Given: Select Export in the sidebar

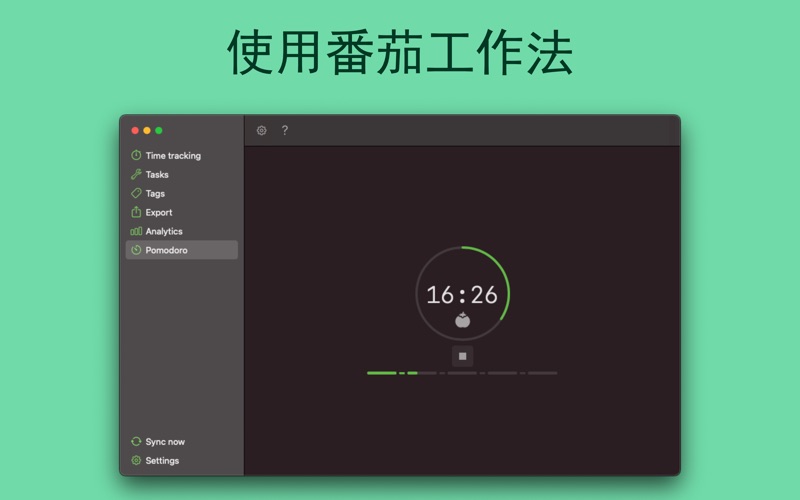Looking at the screenshot, I should coord(158,213).
